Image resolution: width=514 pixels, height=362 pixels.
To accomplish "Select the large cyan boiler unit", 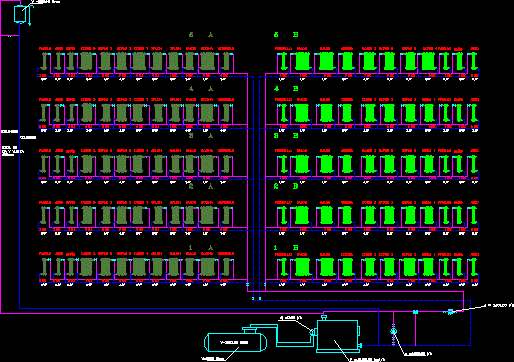I will [338, 336].
